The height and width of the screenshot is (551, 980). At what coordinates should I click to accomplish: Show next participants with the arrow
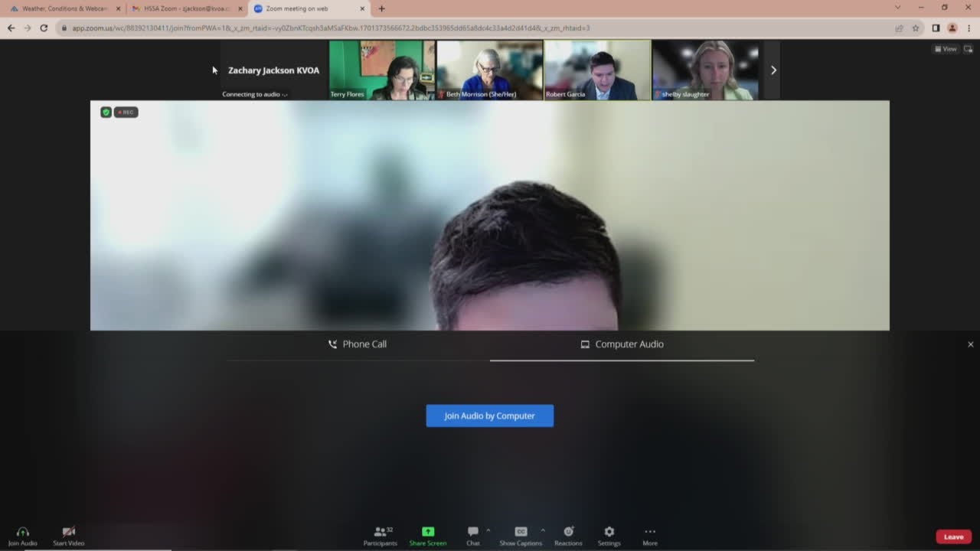[773, 70]
